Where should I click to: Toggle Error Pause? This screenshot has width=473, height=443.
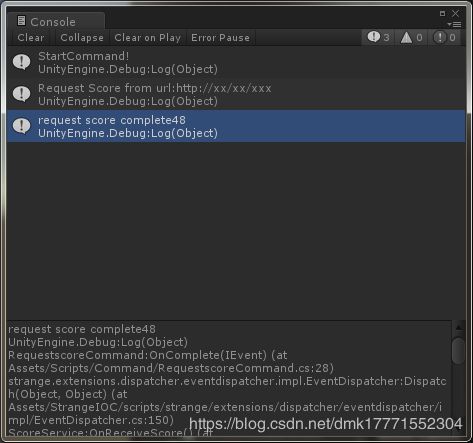point(220,38)
